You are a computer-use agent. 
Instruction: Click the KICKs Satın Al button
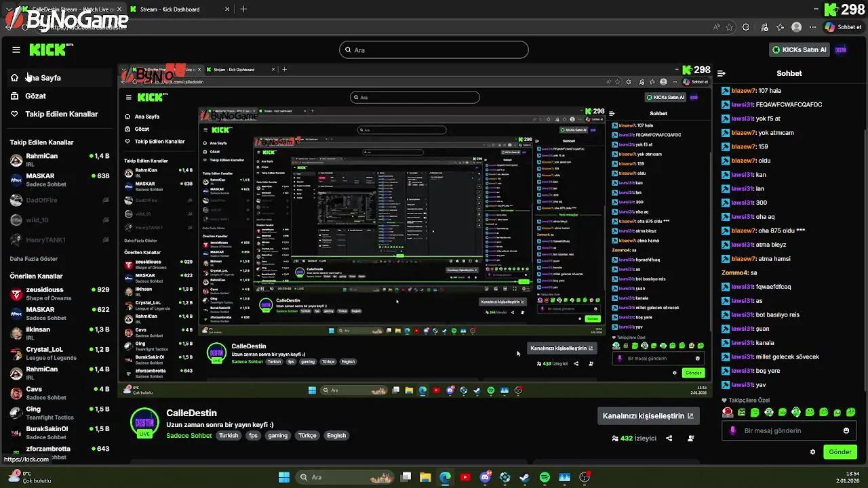pos(800,49)
